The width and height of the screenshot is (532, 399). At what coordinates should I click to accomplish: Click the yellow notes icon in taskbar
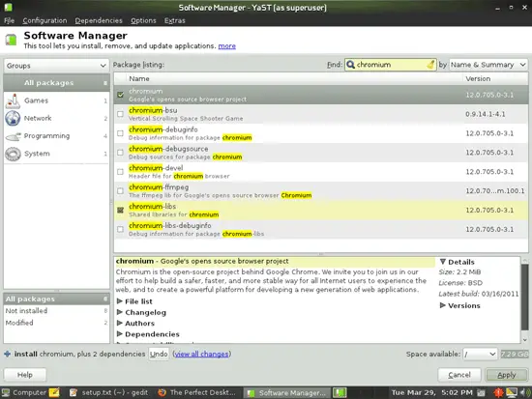[x=54, y=392]
